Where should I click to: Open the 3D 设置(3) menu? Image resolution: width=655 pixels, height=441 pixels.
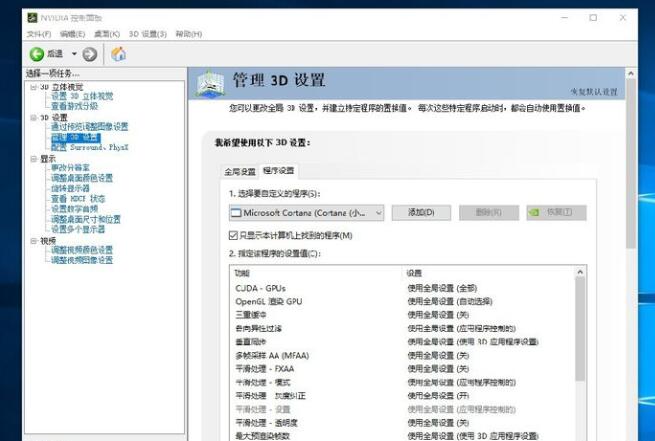[148, 34]
